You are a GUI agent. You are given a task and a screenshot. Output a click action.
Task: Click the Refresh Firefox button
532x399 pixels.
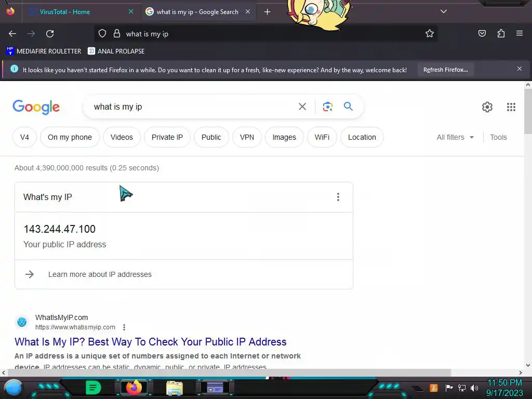click(445, 70)
